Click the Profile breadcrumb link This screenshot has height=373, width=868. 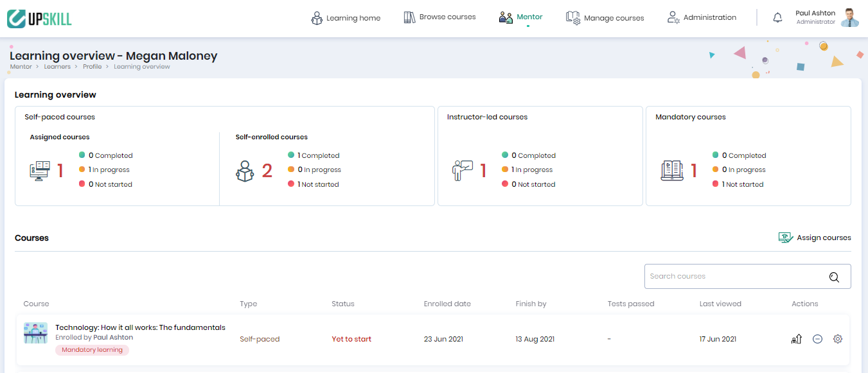pyautogui.click(x=92, y=67)
